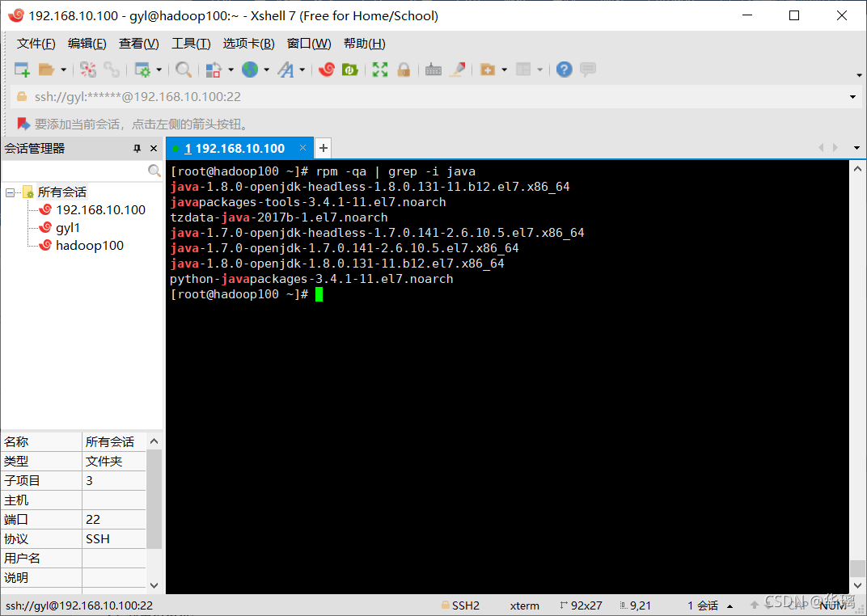Click terminal scrollbar down arrow
The image size is (867, 616).
[857, 585]
